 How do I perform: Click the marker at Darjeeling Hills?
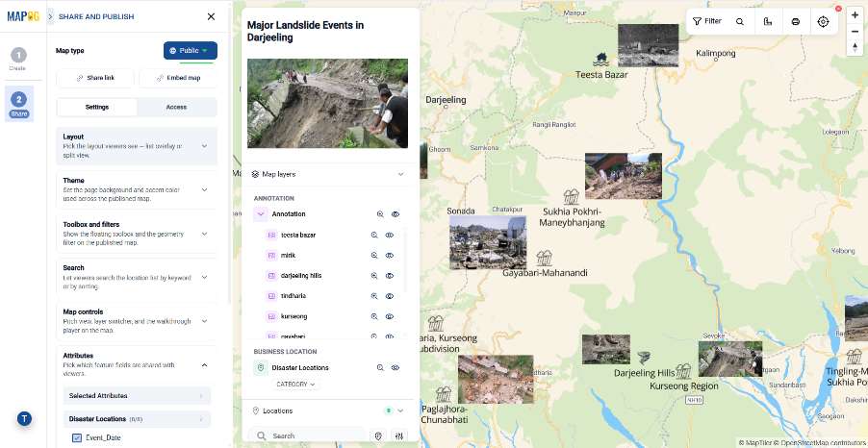tap(643, 358)
